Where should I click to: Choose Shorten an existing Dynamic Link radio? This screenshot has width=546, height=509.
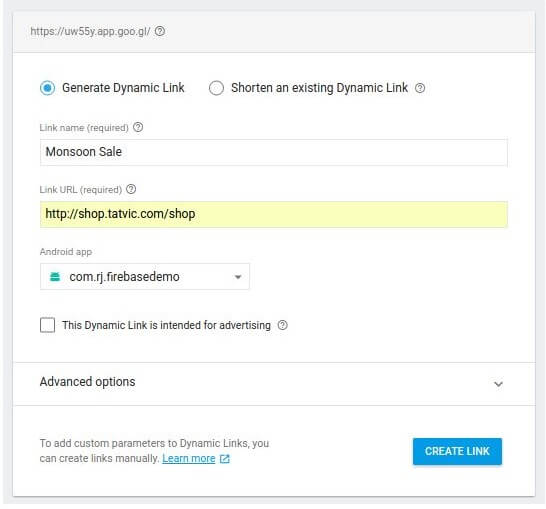pos(216,88)
